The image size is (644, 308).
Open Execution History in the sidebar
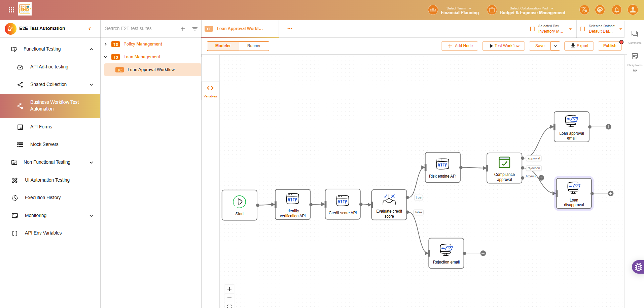point(43,197)
